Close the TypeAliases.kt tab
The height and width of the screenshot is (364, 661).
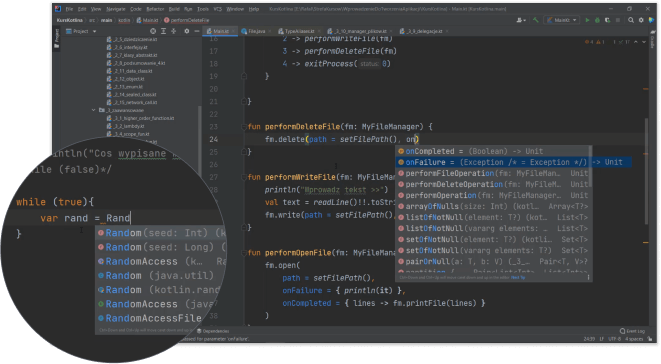point(319,31)
